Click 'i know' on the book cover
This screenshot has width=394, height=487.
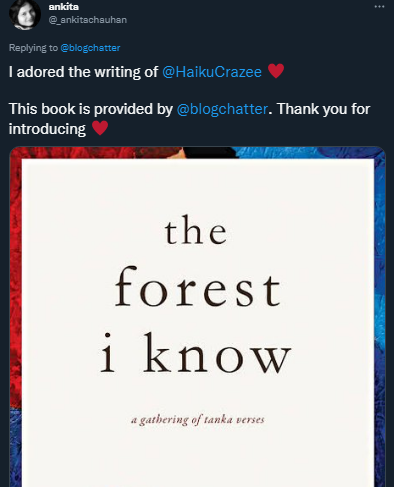tap(196, 353)
